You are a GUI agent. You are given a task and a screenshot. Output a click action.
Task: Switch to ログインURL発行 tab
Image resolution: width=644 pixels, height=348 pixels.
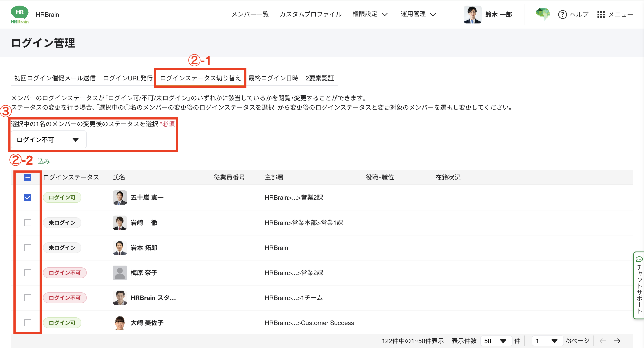(x=128, y=78)
